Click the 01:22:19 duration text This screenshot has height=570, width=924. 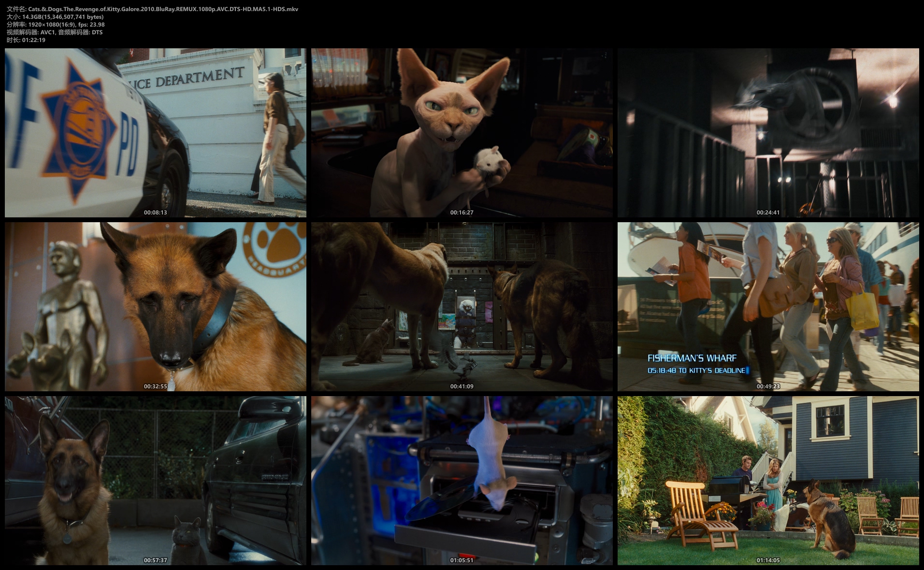pos(26,40)
